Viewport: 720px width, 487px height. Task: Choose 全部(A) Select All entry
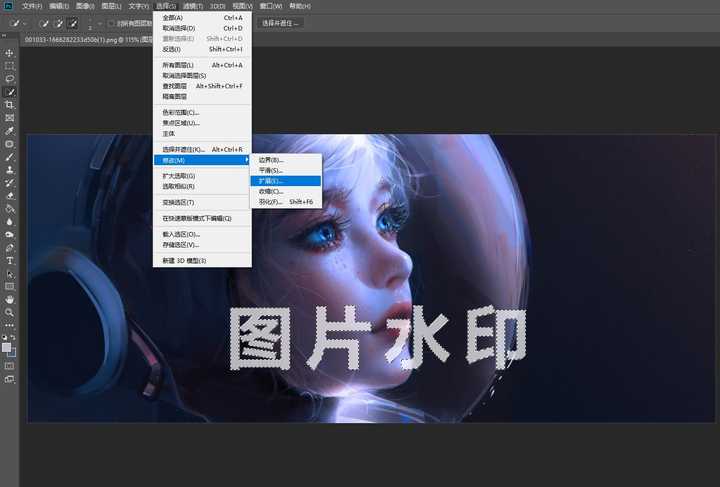point(202,17)
